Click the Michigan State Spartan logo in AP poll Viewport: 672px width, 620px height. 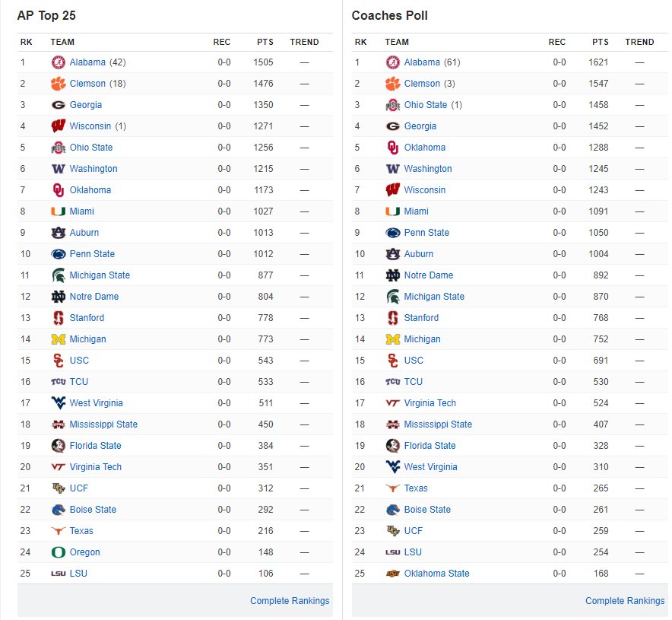coord(59,275)
